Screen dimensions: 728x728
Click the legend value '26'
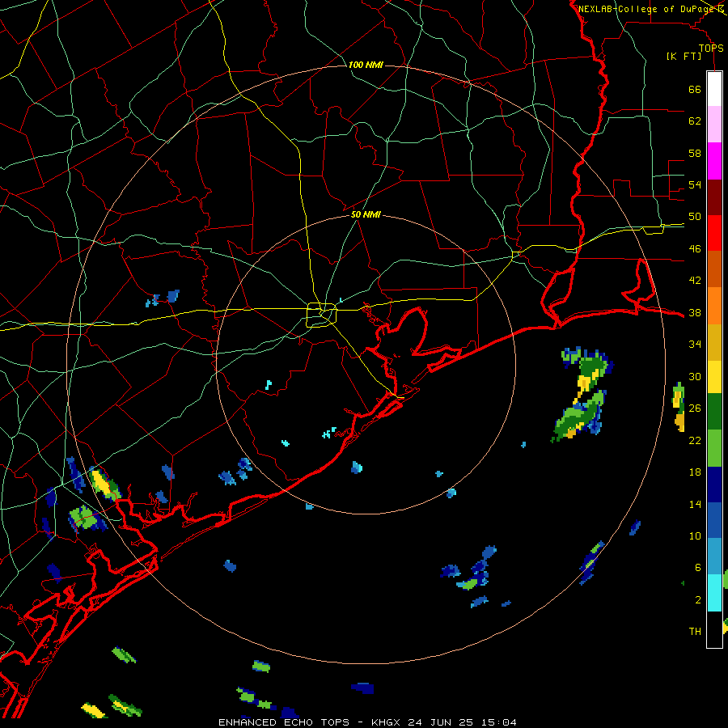695,408
